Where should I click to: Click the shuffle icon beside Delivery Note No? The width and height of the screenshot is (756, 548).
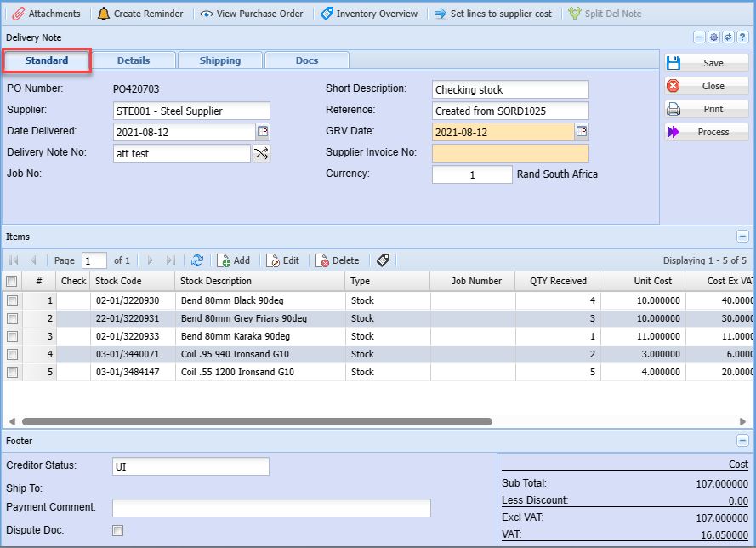click(261, 153)
